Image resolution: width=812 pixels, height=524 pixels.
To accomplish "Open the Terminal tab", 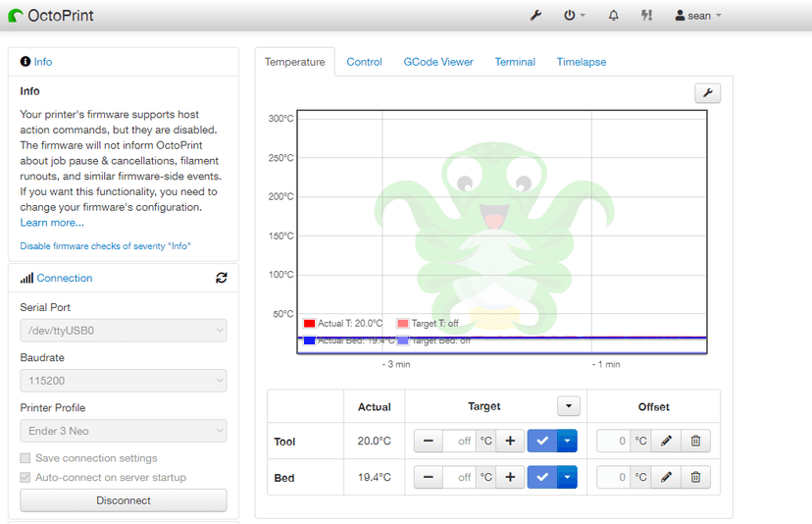I will point(515,62).
